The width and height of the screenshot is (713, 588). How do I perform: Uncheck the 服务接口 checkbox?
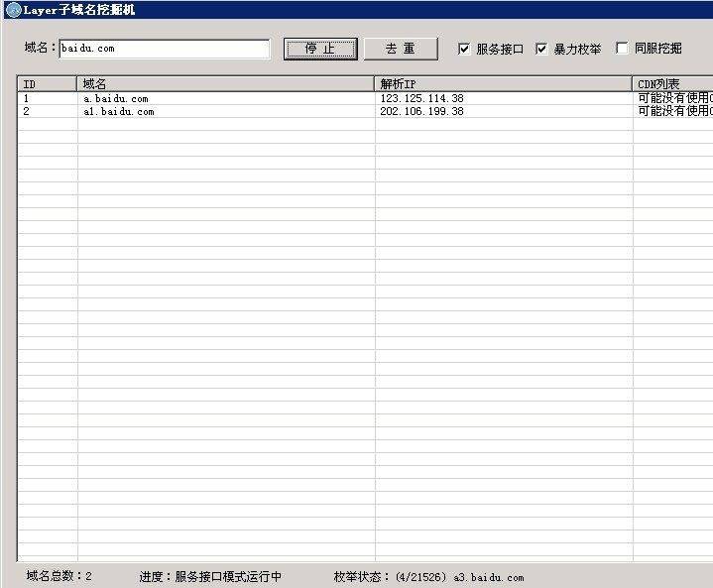pyautogui.click(x=464, y=49)
